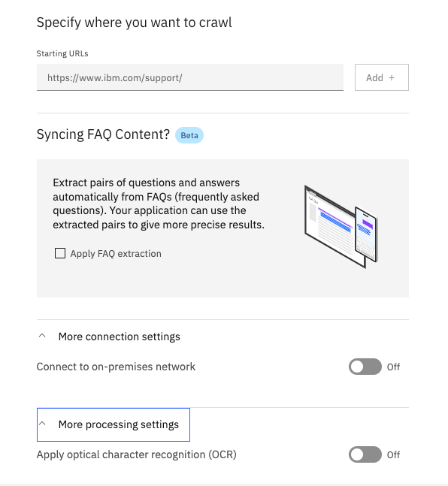Image resolution: width=448 pixels, height=486 pixels.
Task: Click Connect to on-premises network label text
Action: (116, 367)
